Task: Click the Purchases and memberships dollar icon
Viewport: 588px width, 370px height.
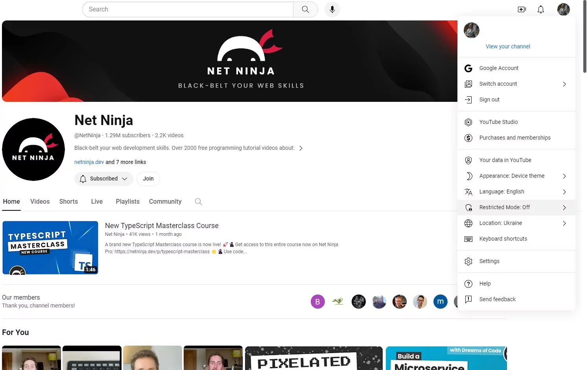Action: 468,138
